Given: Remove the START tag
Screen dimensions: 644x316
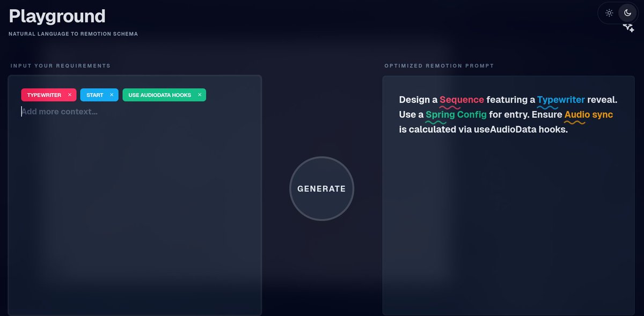Looking at the screenshot, I should tap(112, 95).
